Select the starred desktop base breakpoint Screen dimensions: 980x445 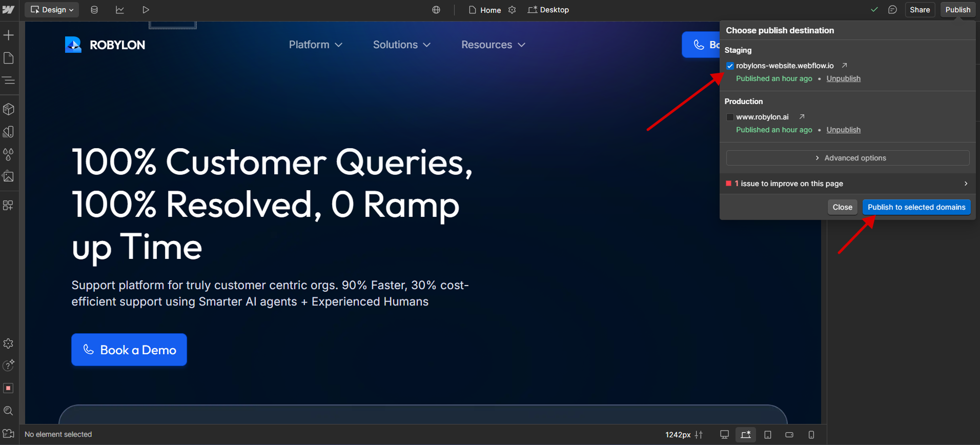pos(746,434)
